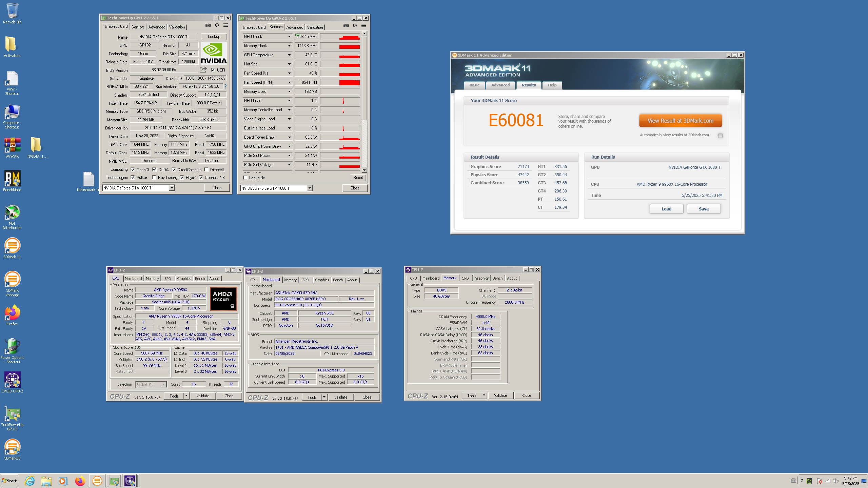
Task: Launch 3DMark06 desktop shortcut
Action: [12, 449]
